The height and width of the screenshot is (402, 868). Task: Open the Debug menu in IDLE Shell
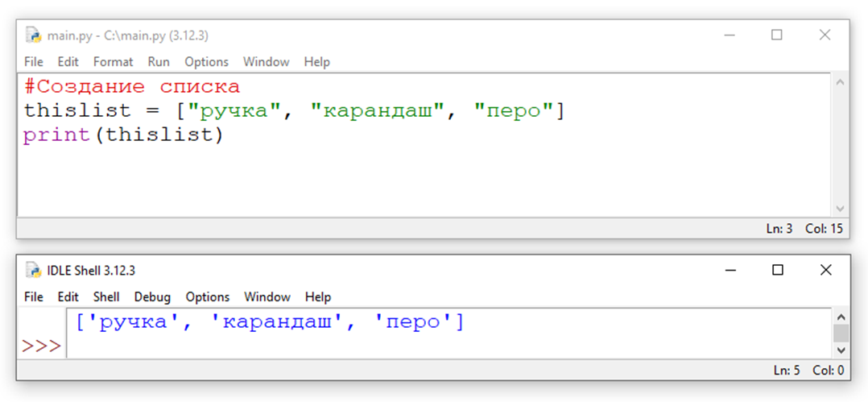point(152,296)
